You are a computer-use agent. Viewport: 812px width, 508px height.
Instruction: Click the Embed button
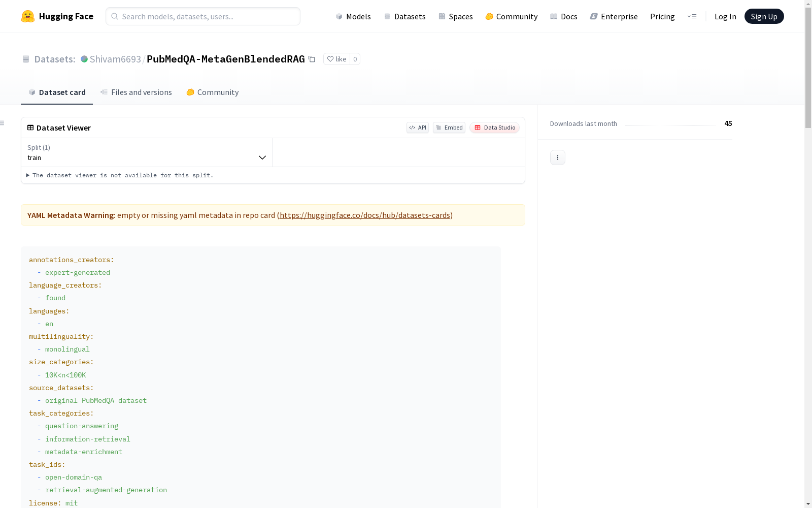tap(449, 128)
